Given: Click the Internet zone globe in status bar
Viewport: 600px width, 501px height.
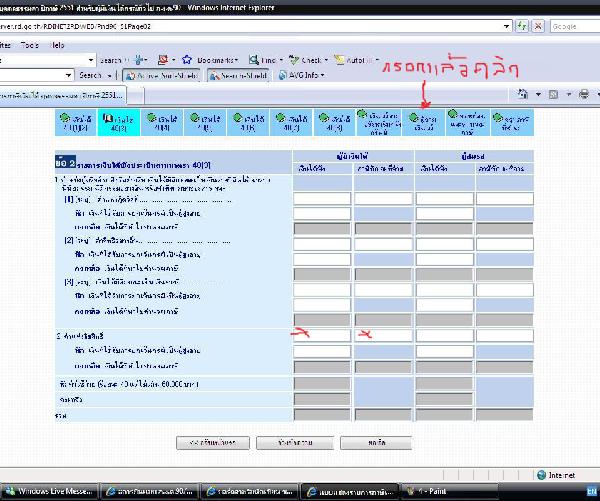Looking at the screenshot, I should point(541,475).
